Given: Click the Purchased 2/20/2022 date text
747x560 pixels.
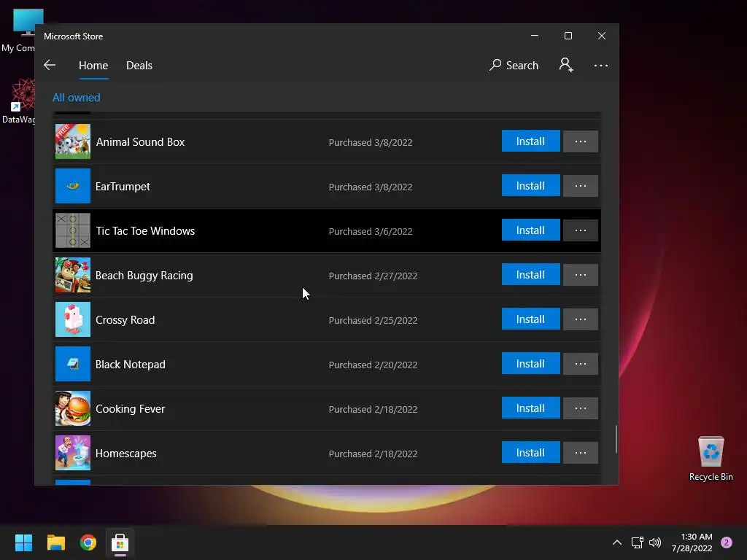Looking at the screenshot, I should point(373,365).
